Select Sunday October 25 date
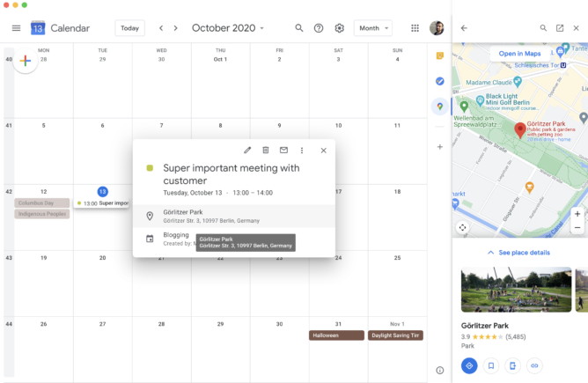 (398, 258)
